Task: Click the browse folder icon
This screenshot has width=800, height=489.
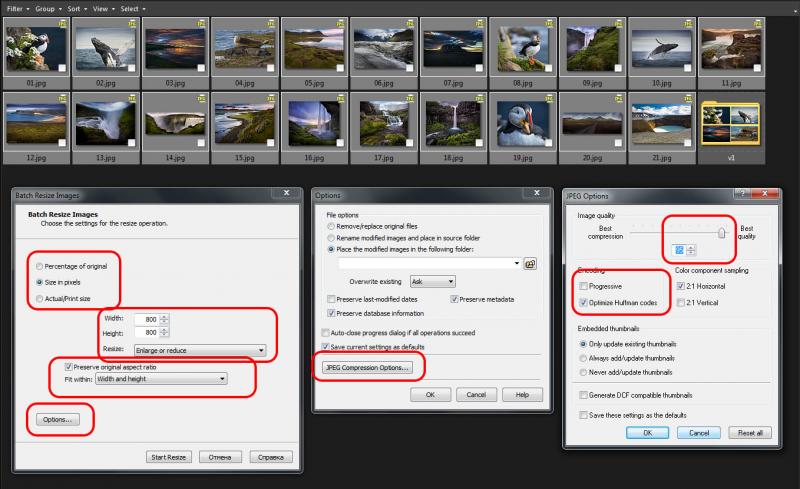Action: (x=530, y=263)
